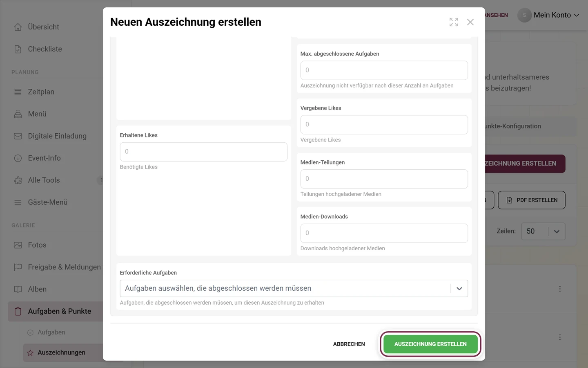Select the Zeitplan list icon

coord(18,92)
